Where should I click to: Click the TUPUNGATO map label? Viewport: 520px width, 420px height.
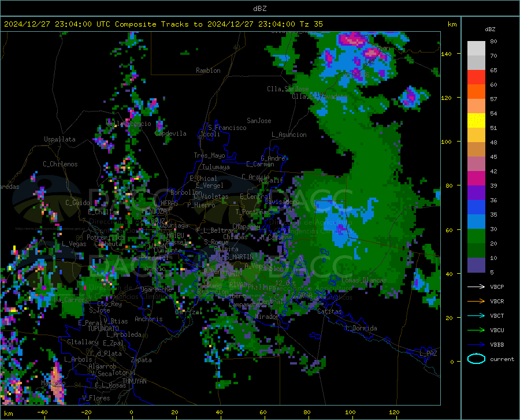103,329
